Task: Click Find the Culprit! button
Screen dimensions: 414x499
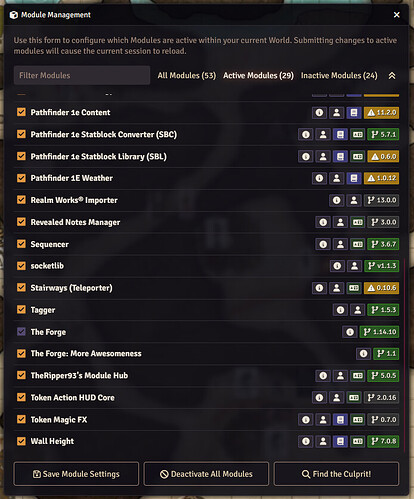Action: [336, 474]
